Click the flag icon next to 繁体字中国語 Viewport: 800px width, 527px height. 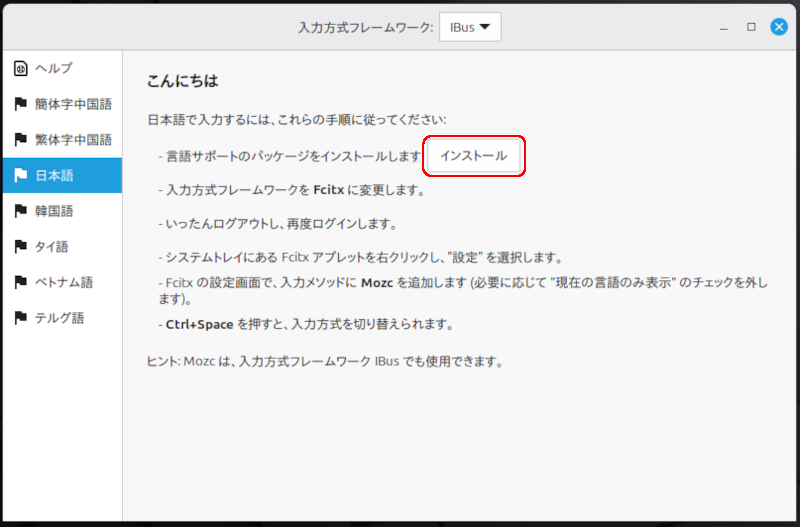20,140
